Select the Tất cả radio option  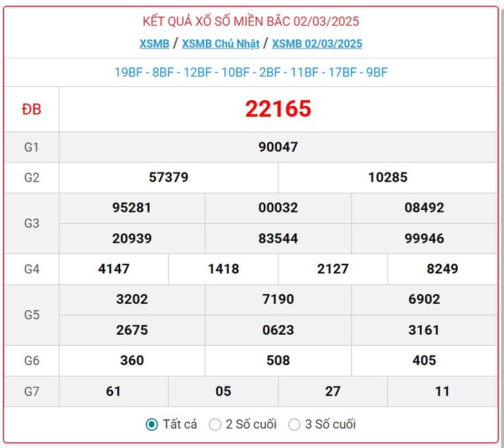(x=151, y=425)
